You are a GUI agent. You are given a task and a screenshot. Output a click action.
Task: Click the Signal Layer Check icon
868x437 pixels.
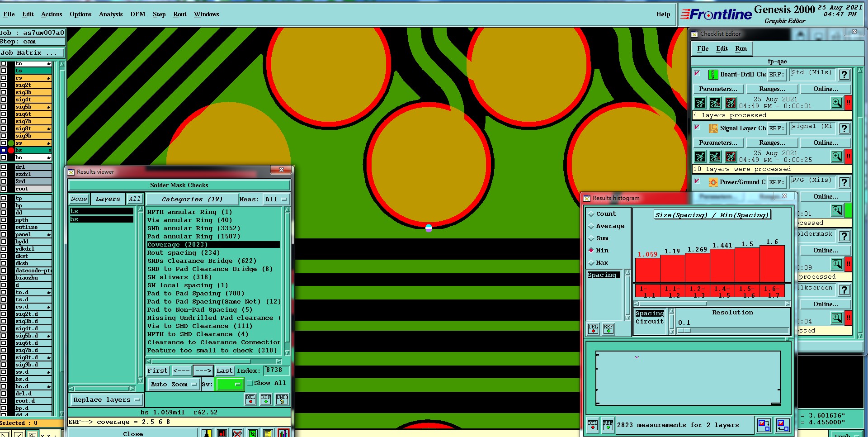tap(713, 128)
